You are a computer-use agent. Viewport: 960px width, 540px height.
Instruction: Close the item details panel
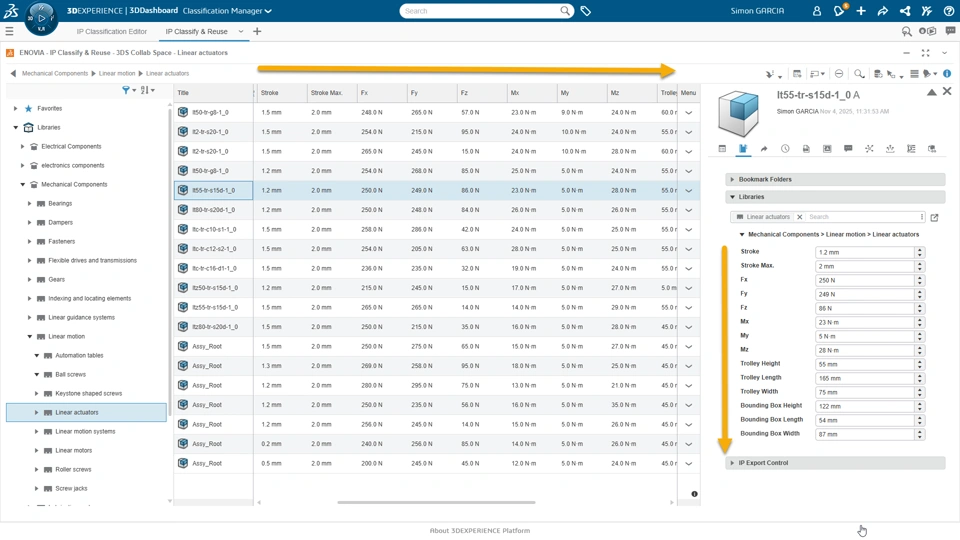click(x=947, y=91)
